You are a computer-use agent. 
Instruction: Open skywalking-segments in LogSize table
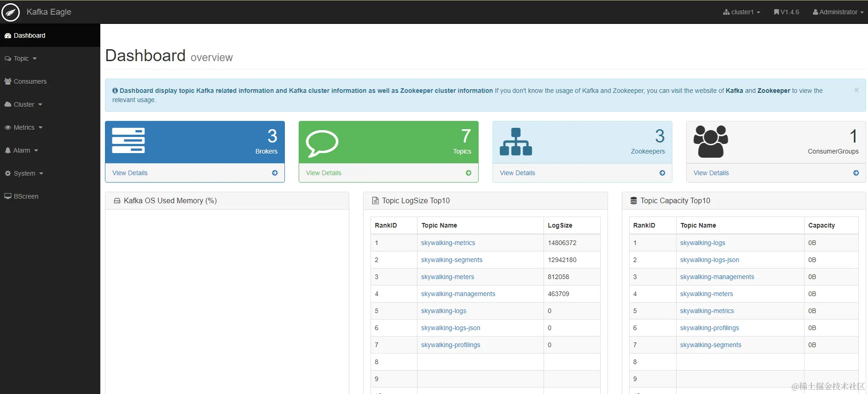(451, 260)
